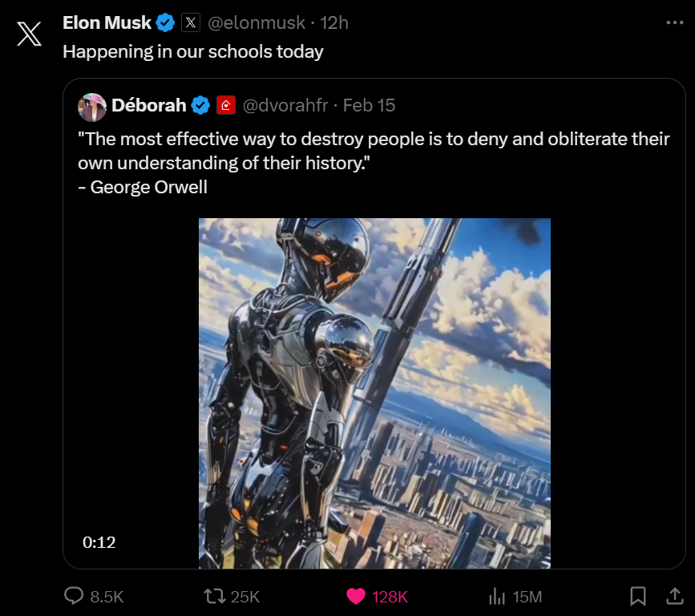Click Elon Musk's blue verified badge
The width and height of the screenshot is (695, 616).
166,23
